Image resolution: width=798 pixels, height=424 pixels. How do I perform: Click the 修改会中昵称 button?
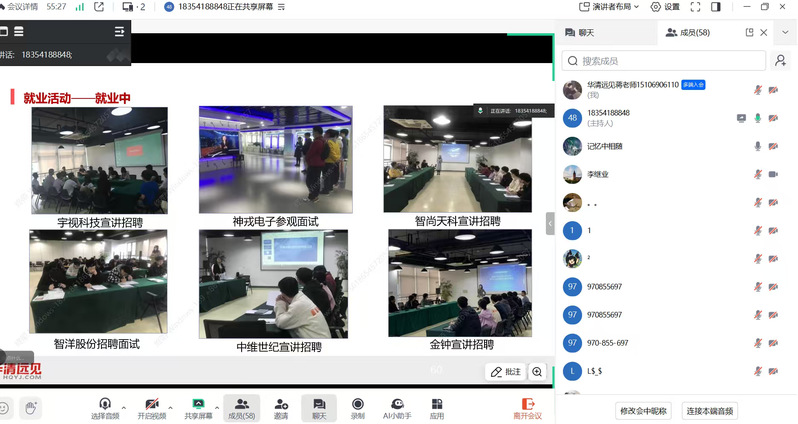[x=643, y=410]
